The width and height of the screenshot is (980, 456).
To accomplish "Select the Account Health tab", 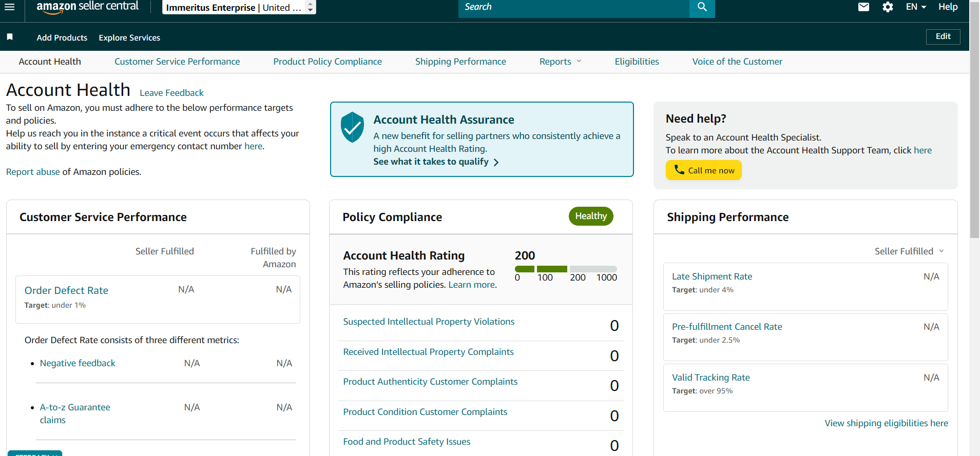I will pos(50,62).
